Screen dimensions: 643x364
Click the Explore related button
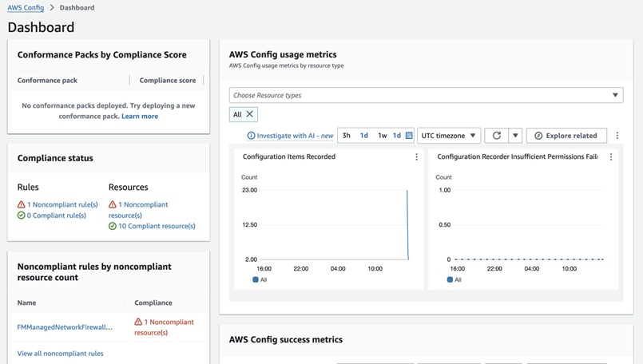tap(566, 136)
